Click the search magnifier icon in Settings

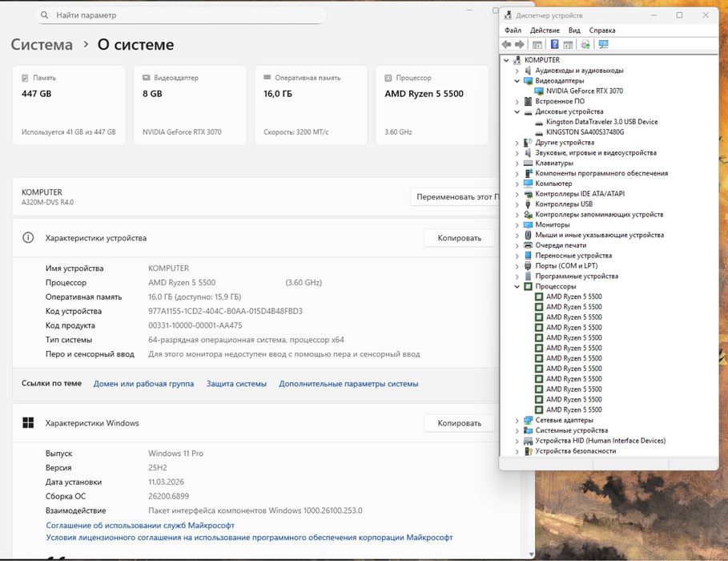pyautogui.click(x=43, y=15)
